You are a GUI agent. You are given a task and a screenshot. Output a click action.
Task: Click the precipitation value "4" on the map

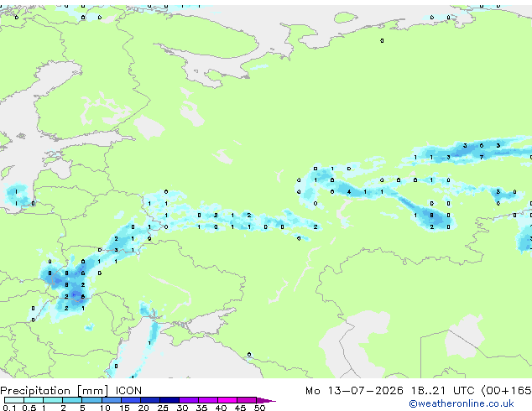pos(349,192)
